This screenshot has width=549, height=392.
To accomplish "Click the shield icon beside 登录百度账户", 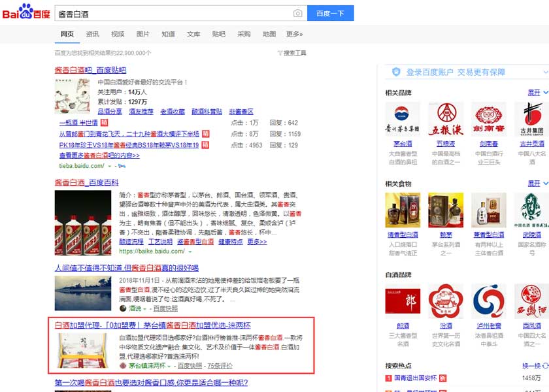I will 396,72.
